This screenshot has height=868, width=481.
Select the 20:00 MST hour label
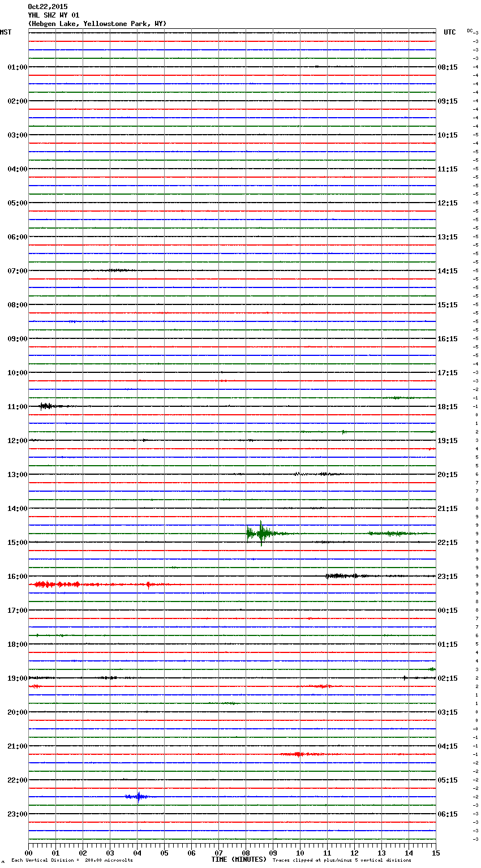(18, 712)
